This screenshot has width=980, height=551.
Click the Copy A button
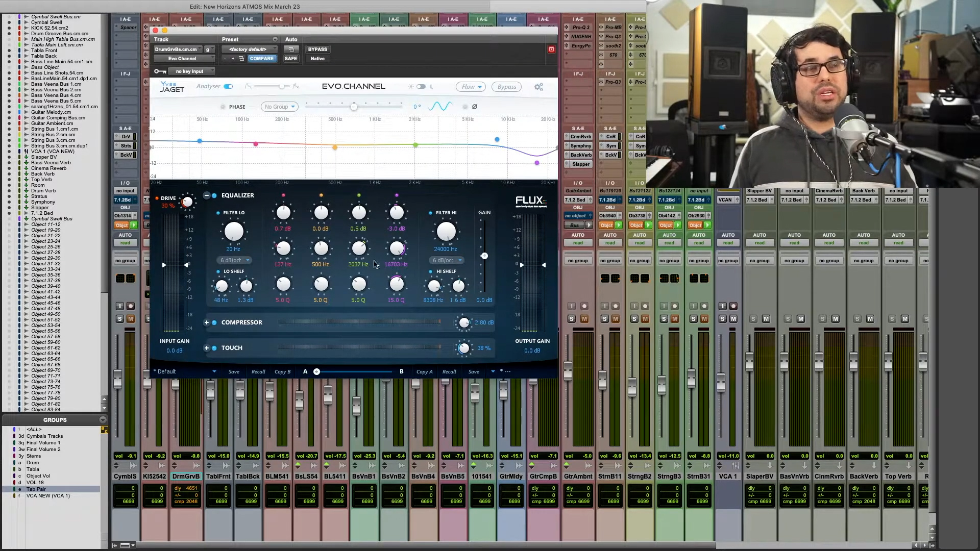pos(425,372)
